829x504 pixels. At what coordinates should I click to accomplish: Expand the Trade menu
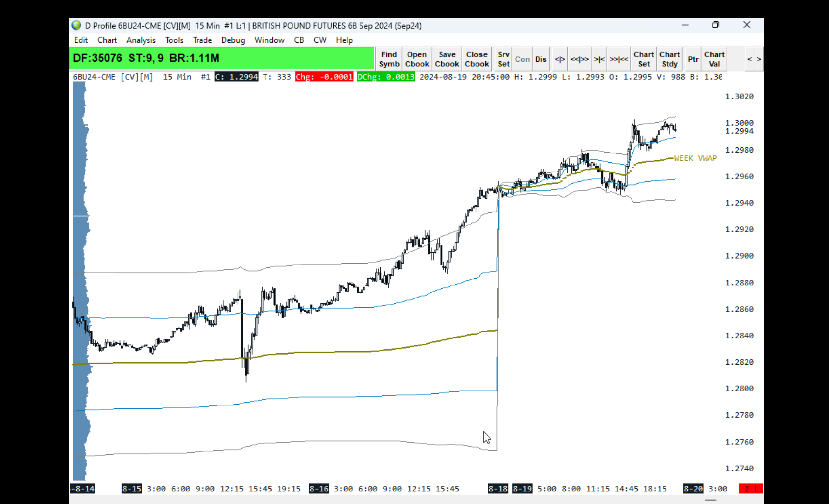point(202,40)
